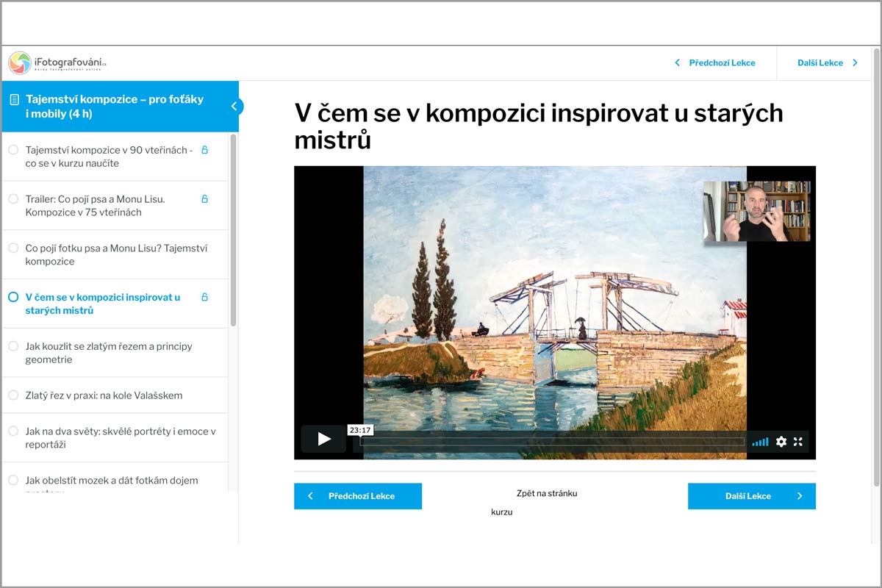Open Zlatý řez v praxi: na kole Valašskem

[104, 395]
